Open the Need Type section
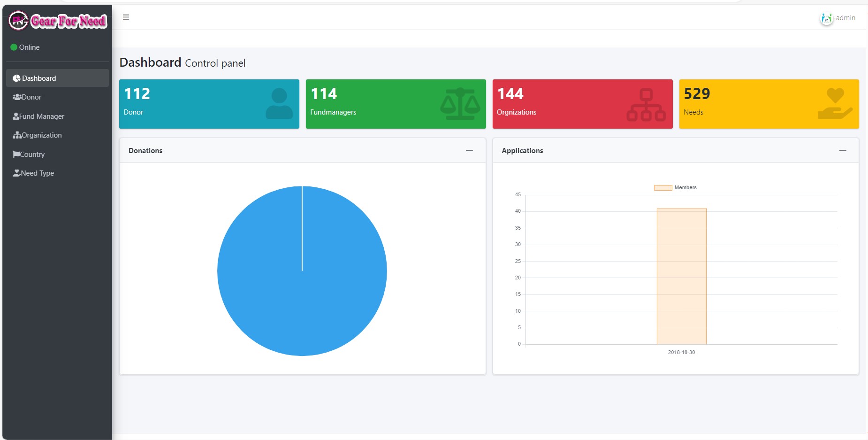 pyautogui.click(x=57, y=173)
